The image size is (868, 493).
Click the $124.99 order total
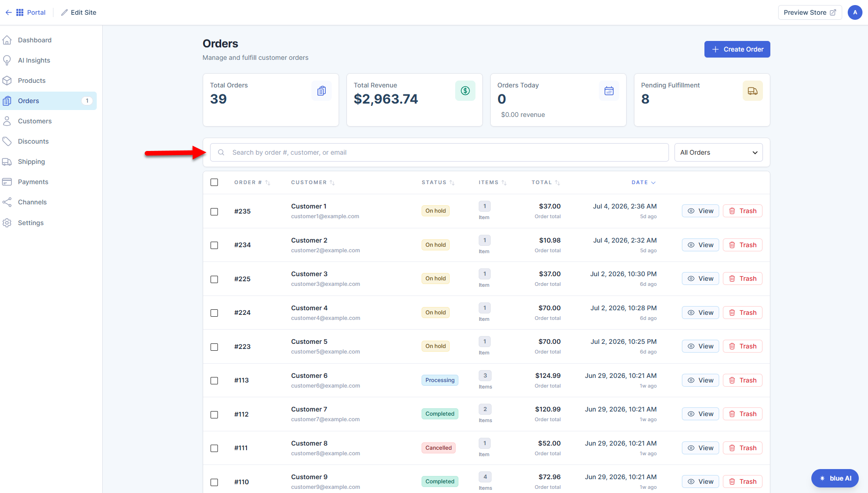click(548, 376)
